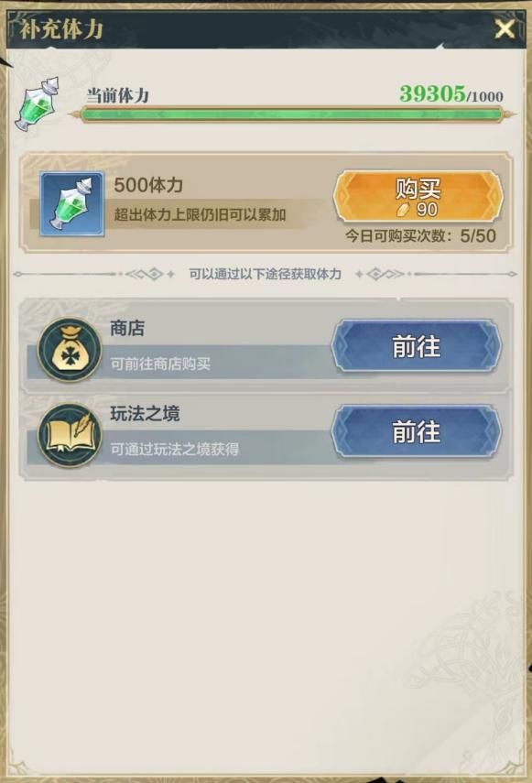Click the 玩法之境 book and quill icon
Screen dimensions: 532x783
coord(70,435)
